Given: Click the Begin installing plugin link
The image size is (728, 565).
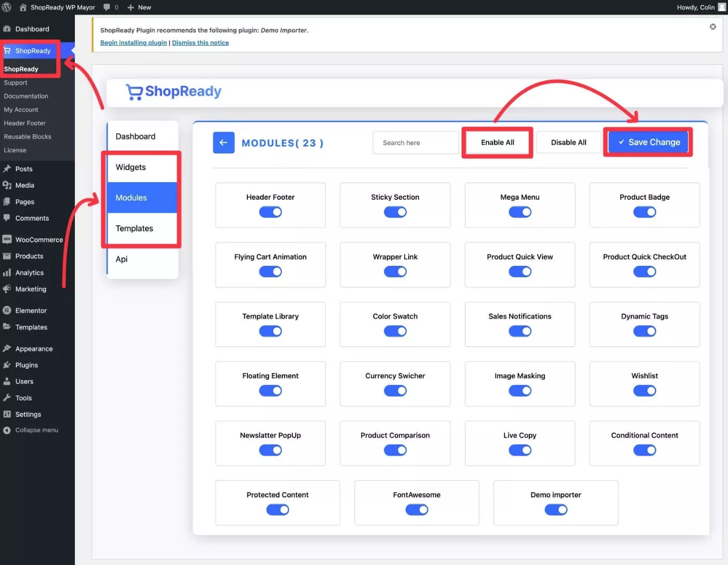Looking at the screenshot, I should (x=134, y=43).
